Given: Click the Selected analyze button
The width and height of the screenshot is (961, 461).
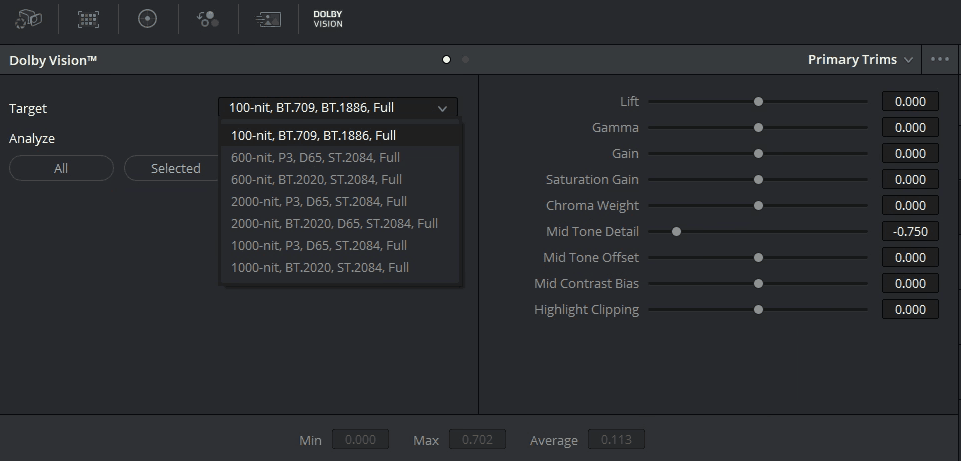Looking at the screenshot, I should 172,168.
